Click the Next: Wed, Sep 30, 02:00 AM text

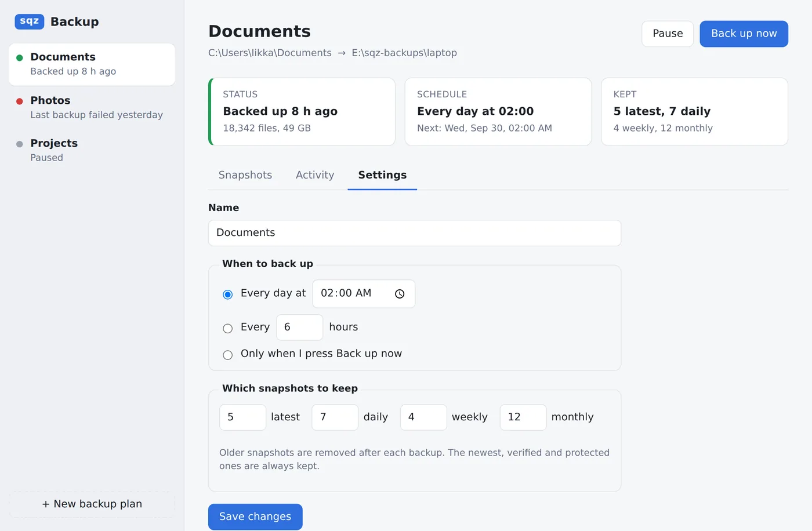[x=484, y=128]
